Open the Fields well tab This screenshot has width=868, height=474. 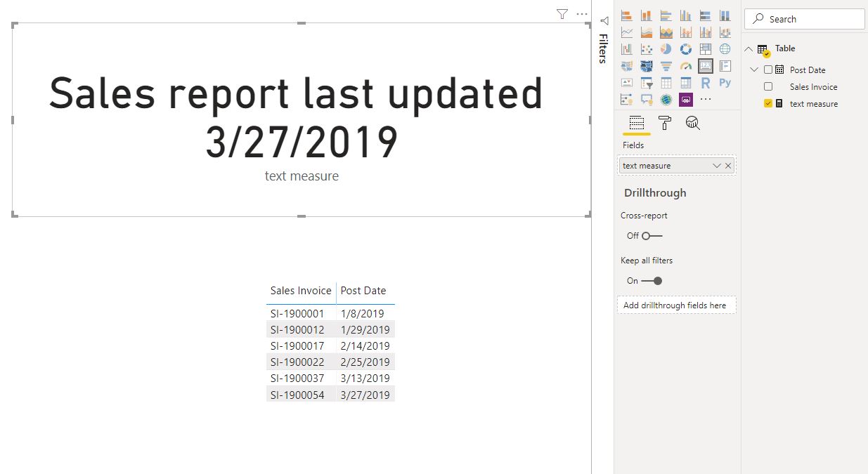(636, 124)
